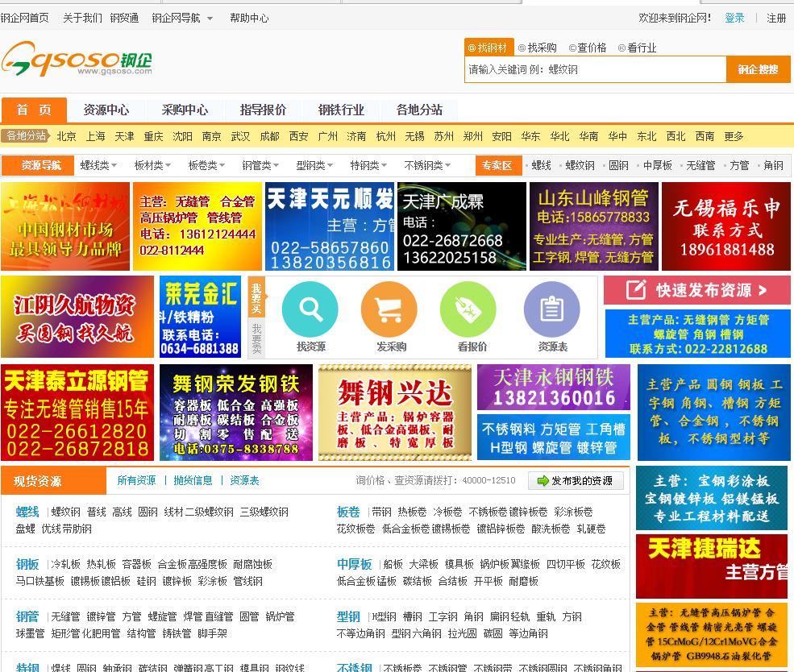Open the 资源表 link beside 抛货信息
This screenshot has width=794, height=672.
click(244, 481)
